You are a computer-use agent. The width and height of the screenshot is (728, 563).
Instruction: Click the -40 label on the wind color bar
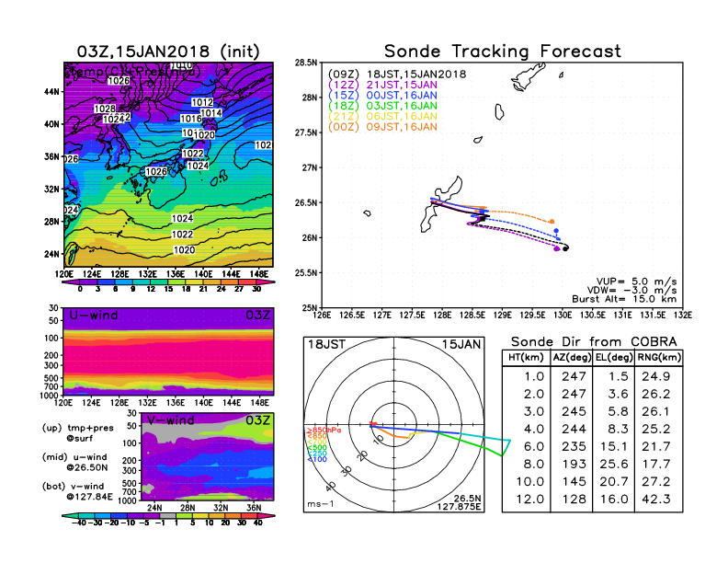79,523
